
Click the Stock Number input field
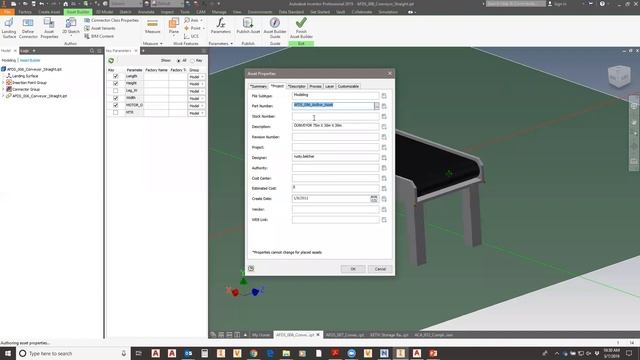(x=336, y=116)
